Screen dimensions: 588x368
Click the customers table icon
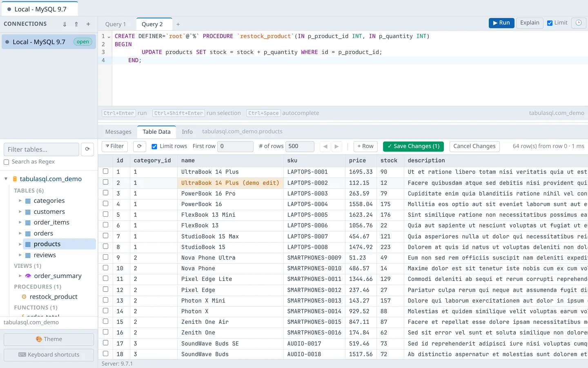28,212
